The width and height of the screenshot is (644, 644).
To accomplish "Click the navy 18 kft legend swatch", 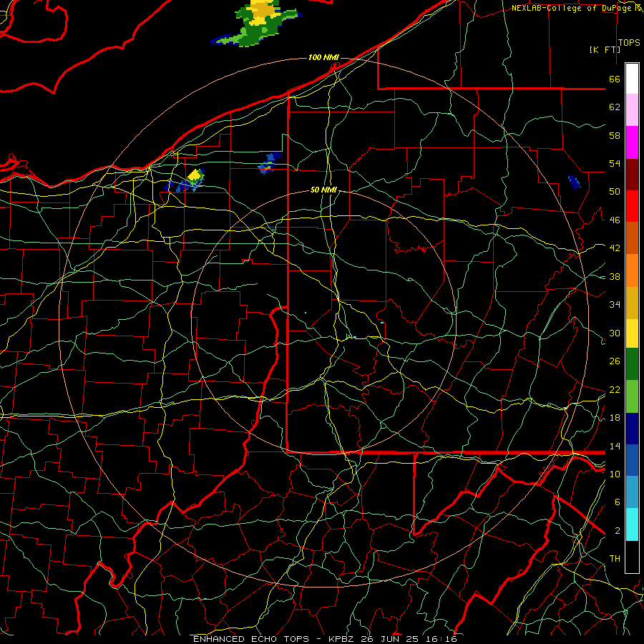I will pyautogui.click(x=632, y=429).
